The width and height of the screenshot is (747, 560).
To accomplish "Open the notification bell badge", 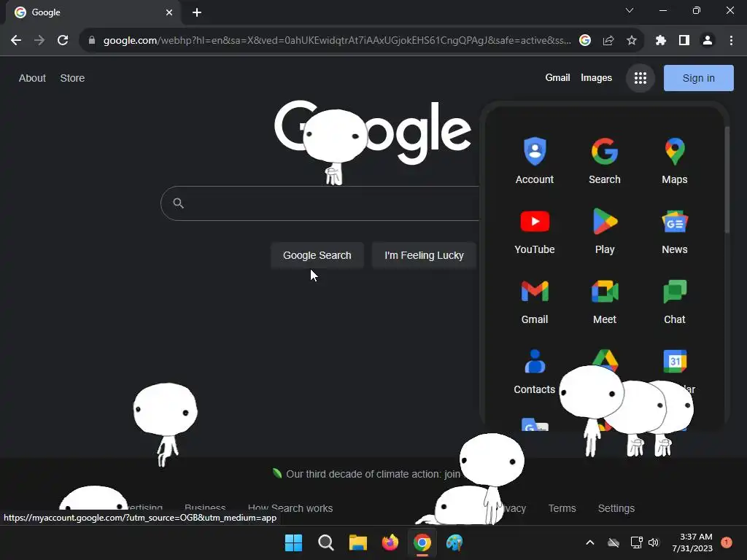I will (x=727, y=542).
